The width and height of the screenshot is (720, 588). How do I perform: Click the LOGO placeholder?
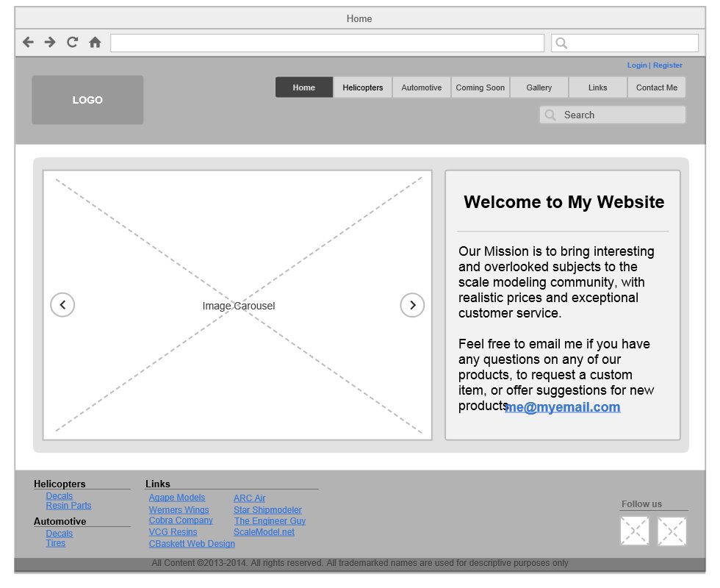pos(87,100)
